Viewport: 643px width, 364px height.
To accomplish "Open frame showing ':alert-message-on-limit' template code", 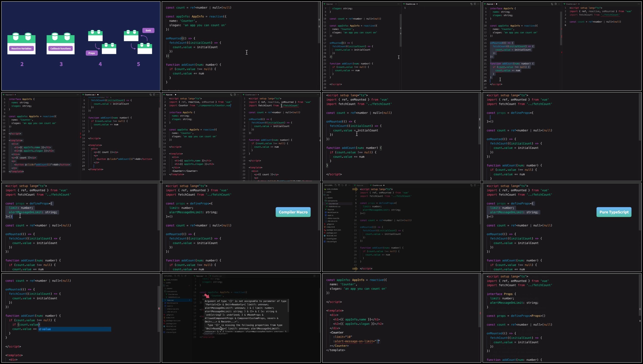I will (x=401, y=318).
